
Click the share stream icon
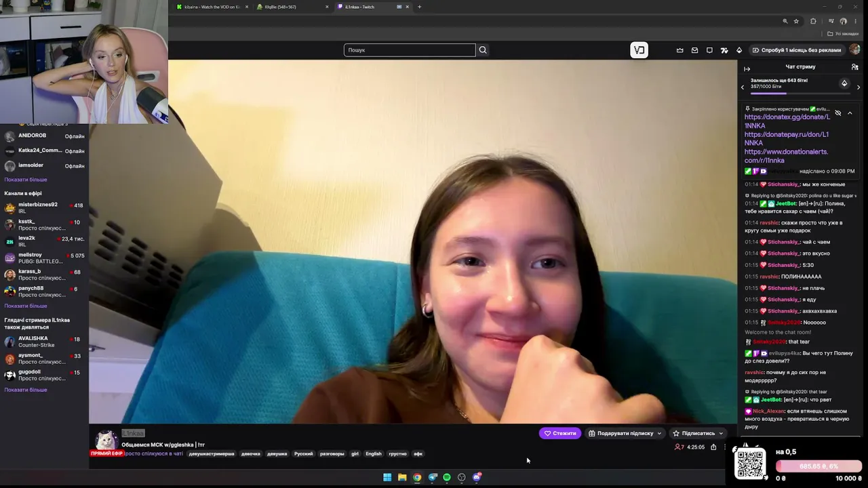713,447
